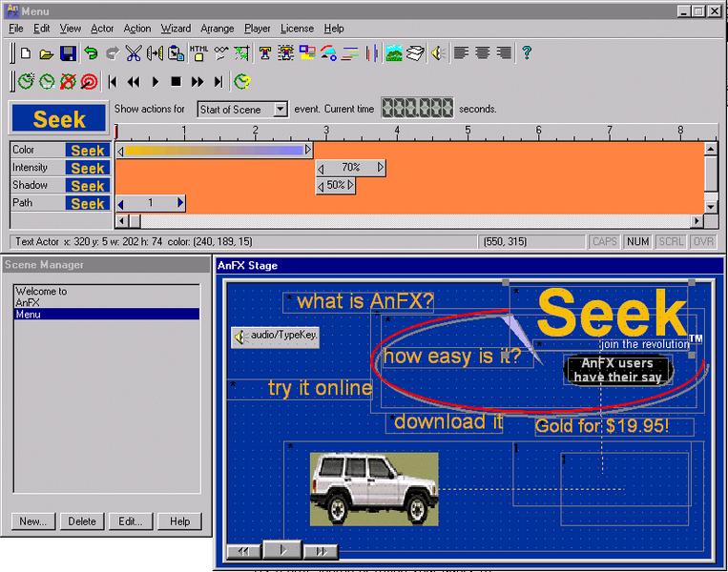Viewport: 728px width, 572px height.
Task: Click the T icon with dotted border
Action: pyautogui.click(x=286, y=53)
